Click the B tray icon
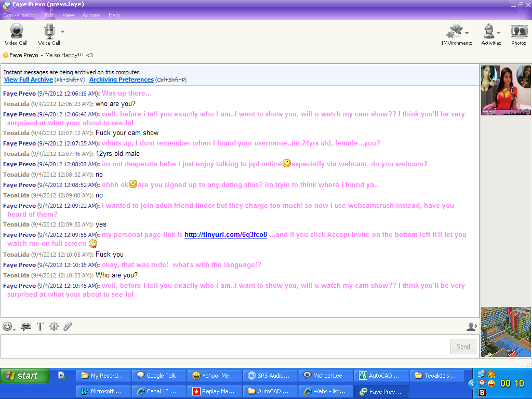The height and width of the screenshot is (399, 532). [x=482, y=393]
